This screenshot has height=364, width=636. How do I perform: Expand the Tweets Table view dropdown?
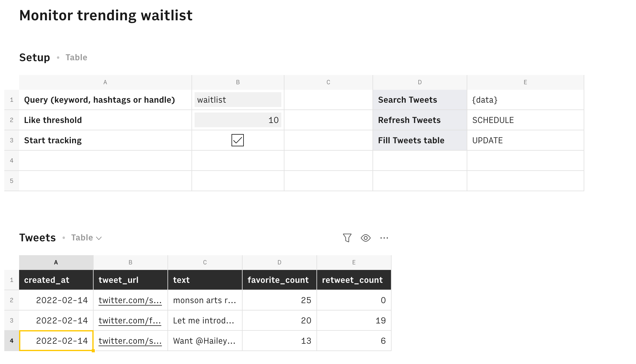(87, 238)
